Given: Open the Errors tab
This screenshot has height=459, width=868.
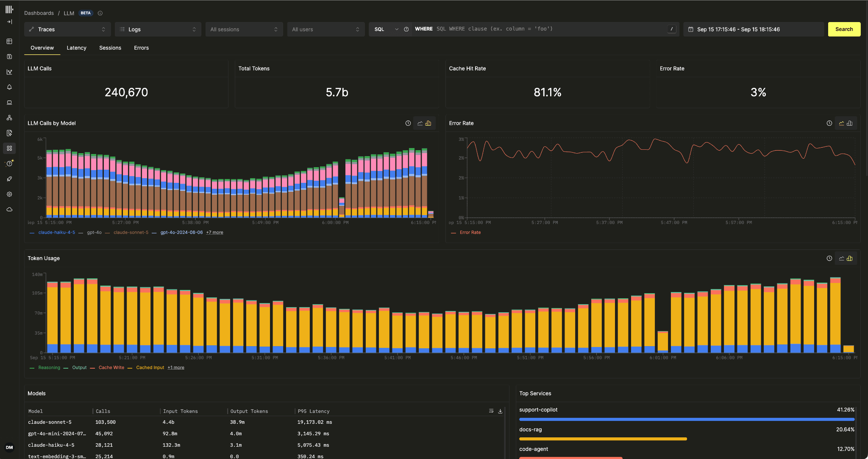Looking at the screenshot, I should pos(141,48).
